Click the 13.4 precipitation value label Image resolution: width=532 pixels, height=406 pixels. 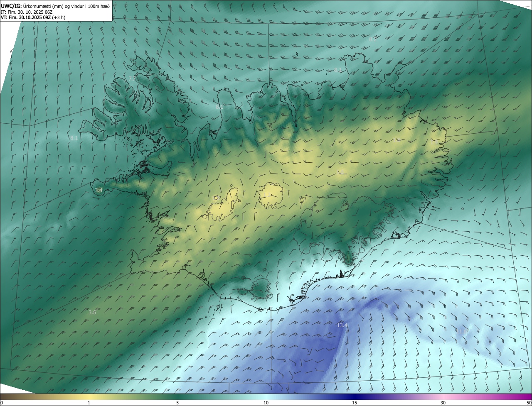pyautogui.click(x=342, y=325)
